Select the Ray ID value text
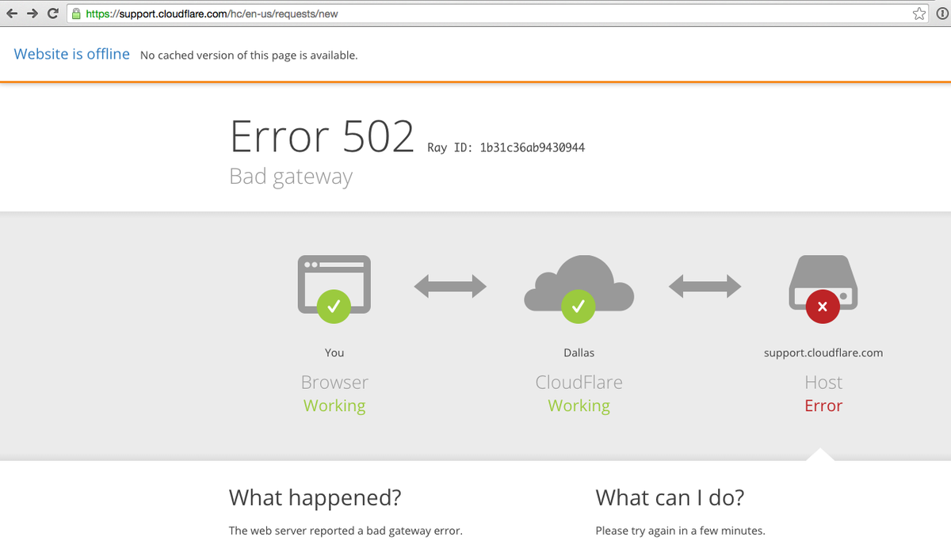This screenshot has height=560, width=951. point(533,147)
